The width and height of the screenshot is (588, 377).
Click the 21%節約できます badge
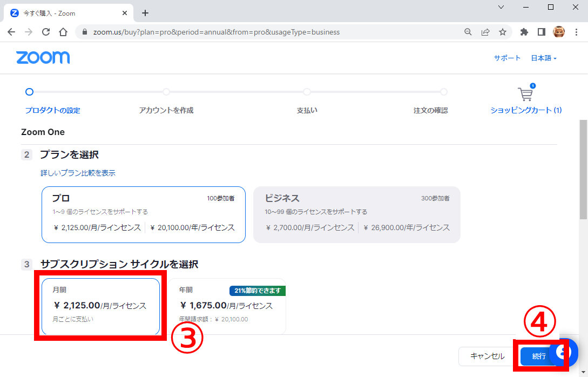(x=258, y=291)
